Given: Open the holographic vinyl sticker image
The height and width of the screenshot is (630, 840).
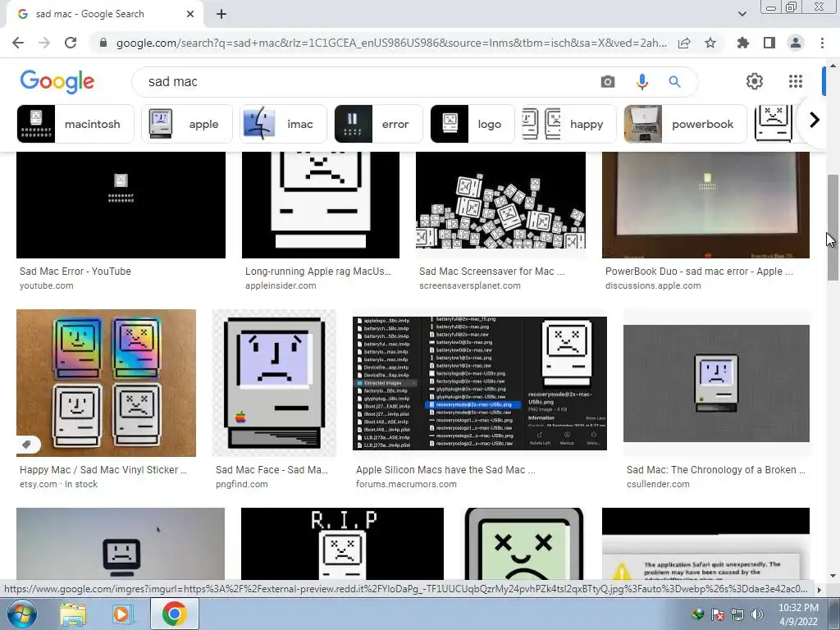Looking at the screenshot, I should pos(106,383).
